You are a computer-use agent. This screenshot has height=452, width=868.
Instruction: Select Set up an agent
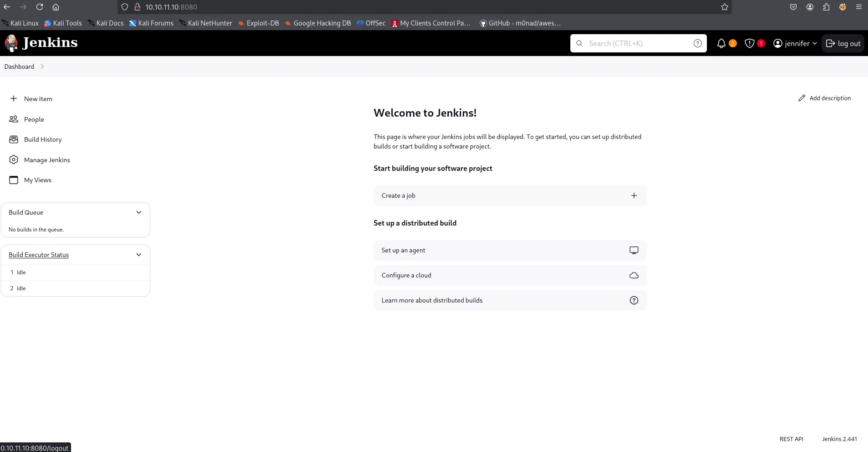[x=510, y=250]
